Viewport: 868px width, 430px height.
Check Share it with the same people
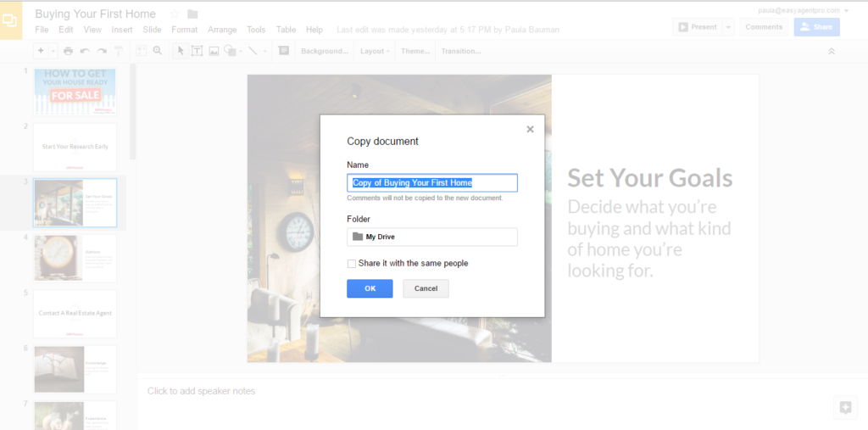(352, 264)
